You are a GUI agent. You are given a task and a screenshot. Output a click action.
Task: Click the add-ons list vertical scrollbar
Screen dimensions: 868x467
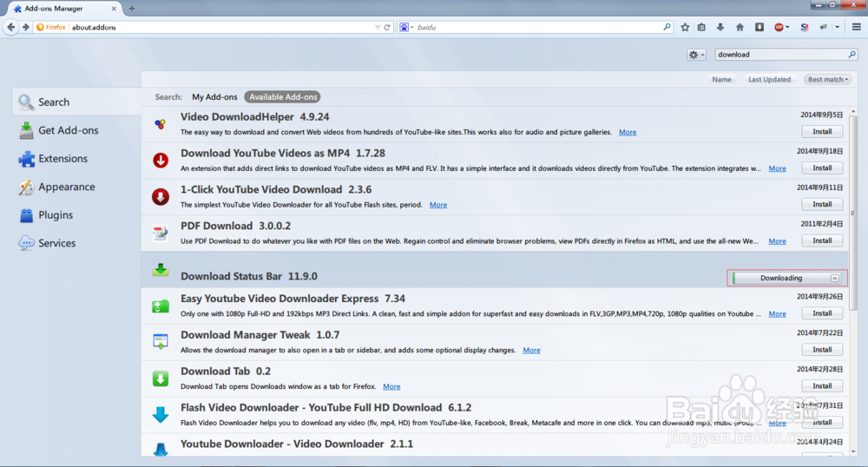[x=853, y=213]
